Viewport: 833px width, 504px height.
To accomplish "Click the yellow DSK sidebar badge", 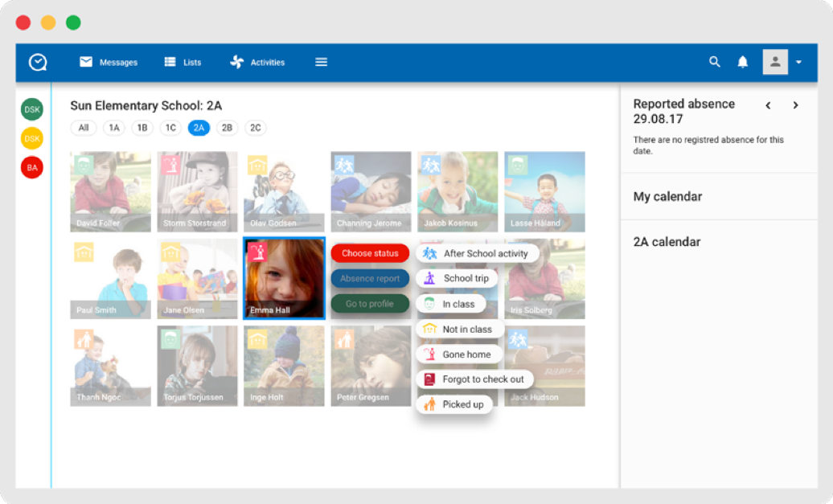I will pyautogui.click(x=32, y=138).
